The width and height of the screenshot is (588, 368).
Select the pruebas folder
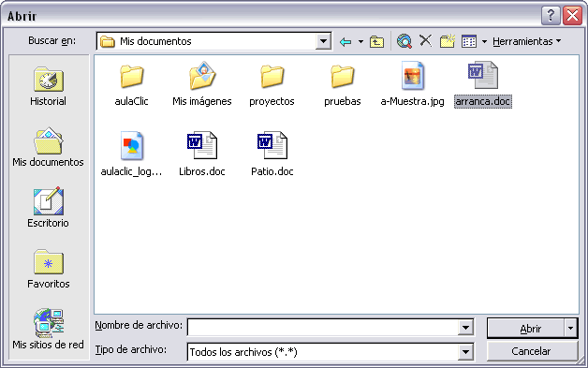pyautogui.click(x=343, y=85)
